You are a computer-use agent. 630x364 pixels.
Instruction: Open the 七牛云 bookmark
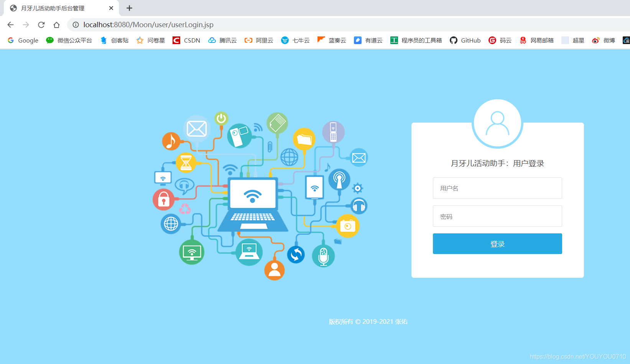295,40
